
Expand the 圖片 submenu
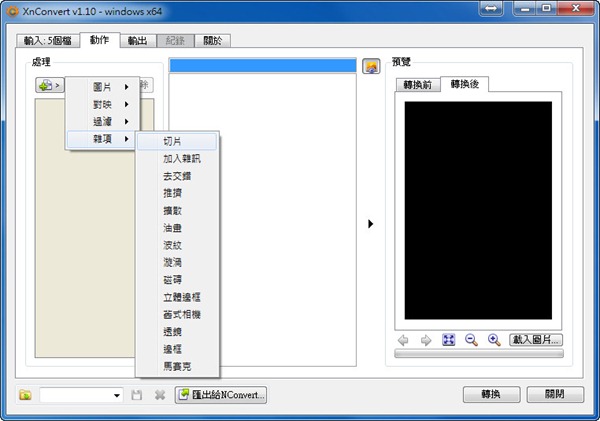pyautogui.click(x=102, y=87)
